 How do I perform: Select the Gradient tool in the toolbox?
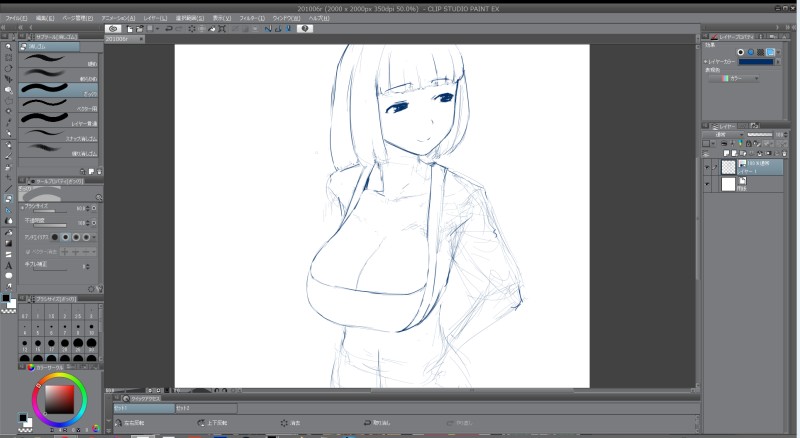click(8, 244)
